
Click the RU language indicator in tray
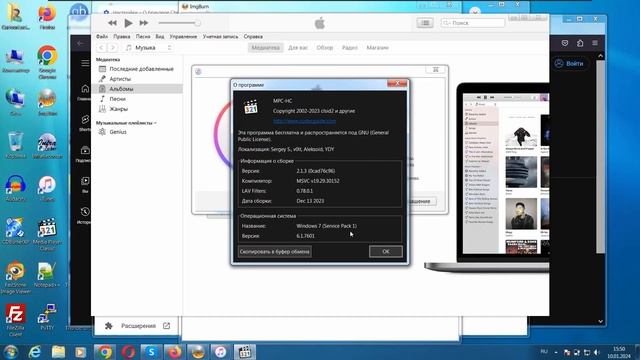click(544, 351)
